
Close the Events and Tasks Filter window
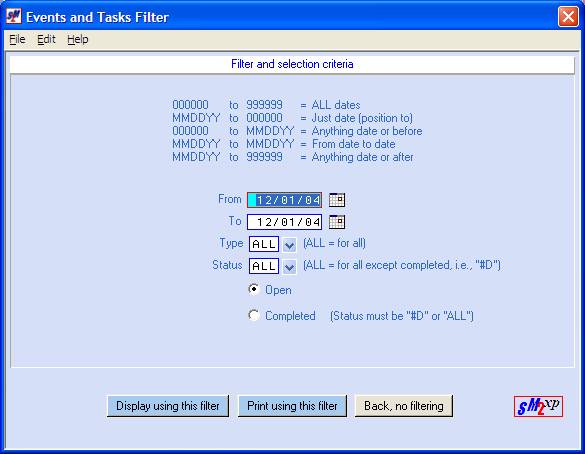point(568,16)
